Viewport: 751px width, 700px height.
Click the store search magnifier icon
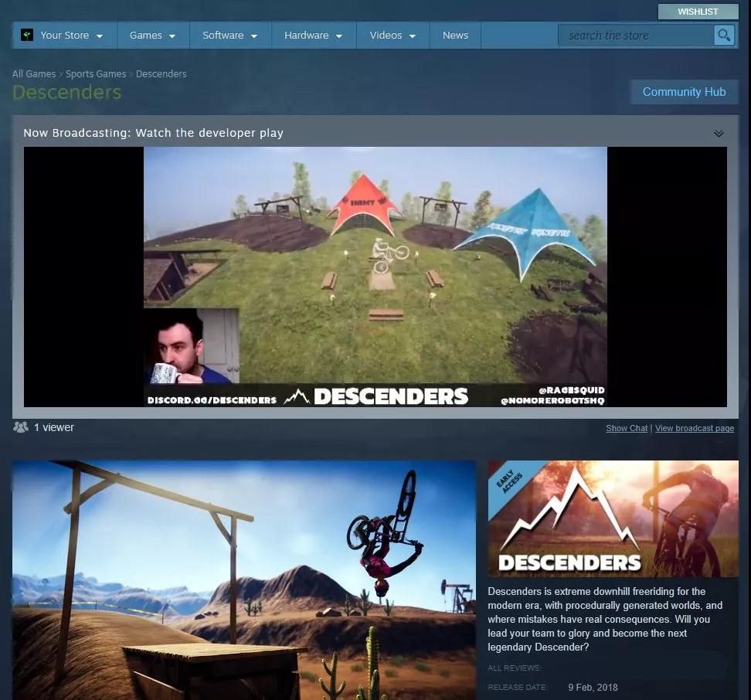pyautogui.click(x=724, y=35)
